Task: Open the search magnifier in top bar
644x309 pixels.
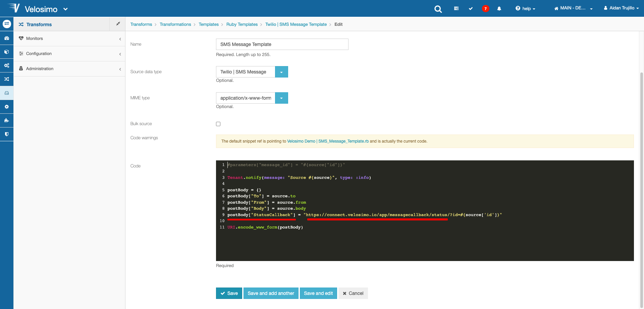Action: pos(438,9)
